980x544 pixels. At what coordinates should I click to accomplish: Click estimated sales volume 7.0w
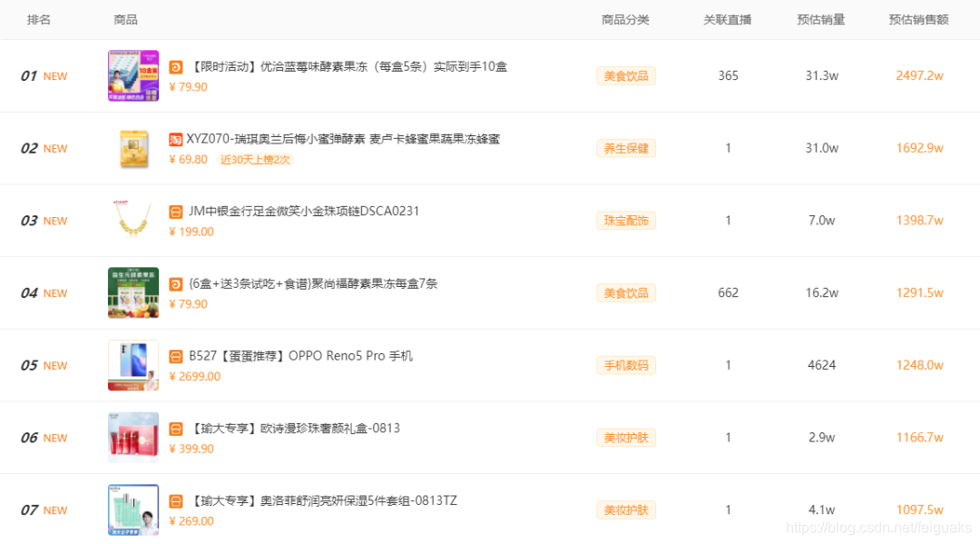pos(822,221)
